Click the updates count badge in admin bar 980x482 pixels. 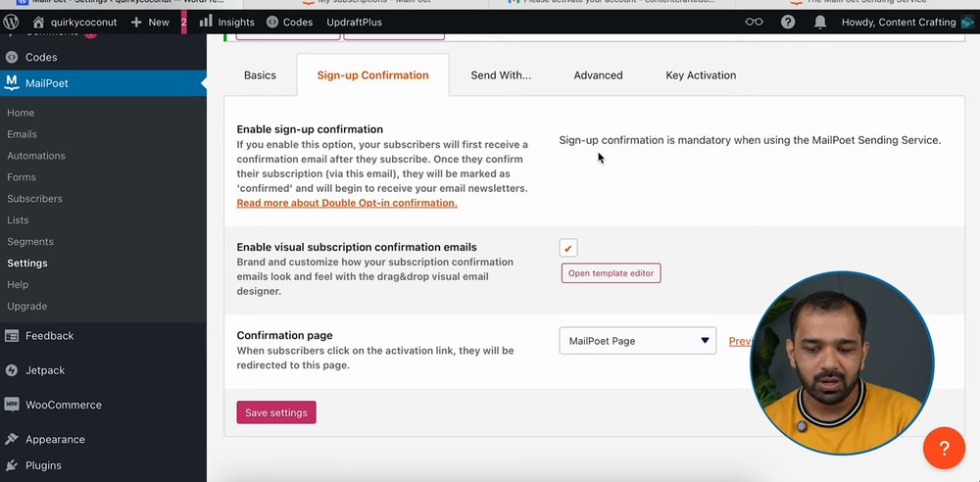coord(184,22)
